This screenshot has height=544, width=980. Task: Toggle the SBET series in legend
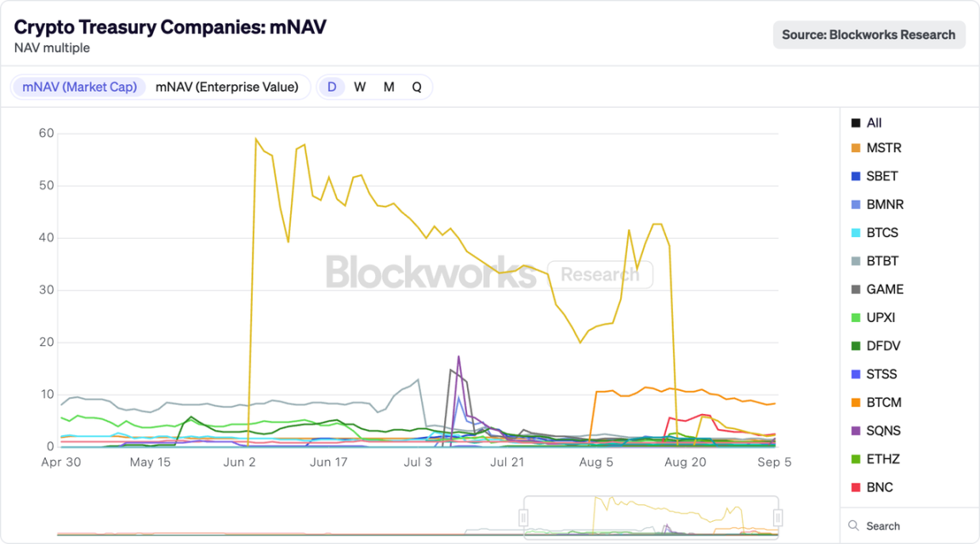[881, 176]
